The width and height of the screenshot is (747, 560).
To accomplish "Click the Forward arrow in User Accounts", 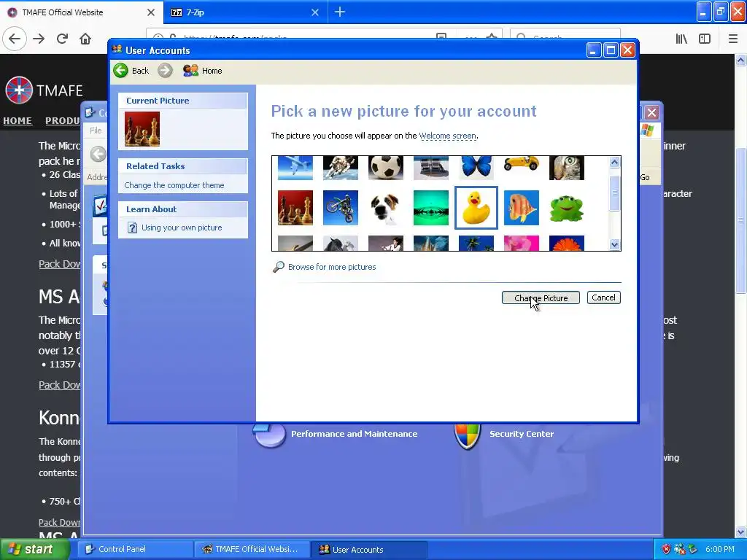I will (x=166, y=71).
